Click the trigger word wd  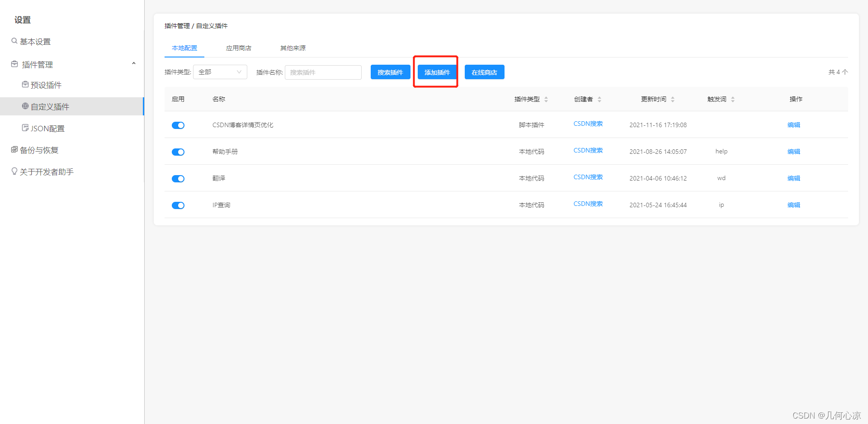[x=722, y=178]
